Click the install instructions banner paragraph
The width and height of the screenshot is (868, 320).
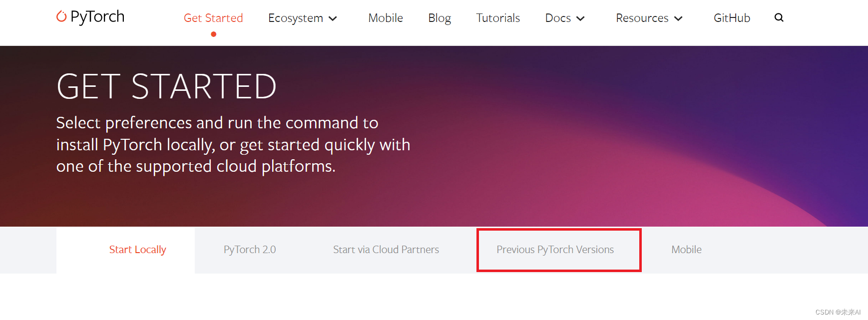[x=233, y=144]
